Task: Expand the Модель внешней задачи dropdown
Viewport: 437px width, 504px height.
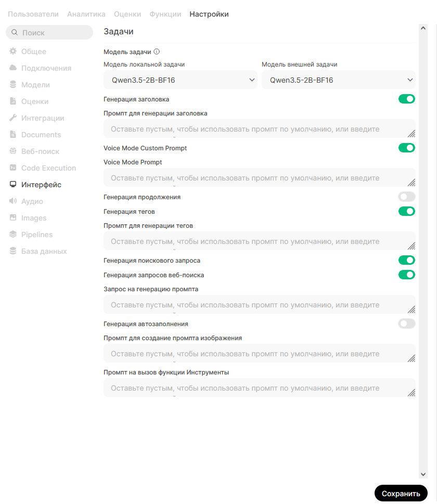Action: point(338,80)
